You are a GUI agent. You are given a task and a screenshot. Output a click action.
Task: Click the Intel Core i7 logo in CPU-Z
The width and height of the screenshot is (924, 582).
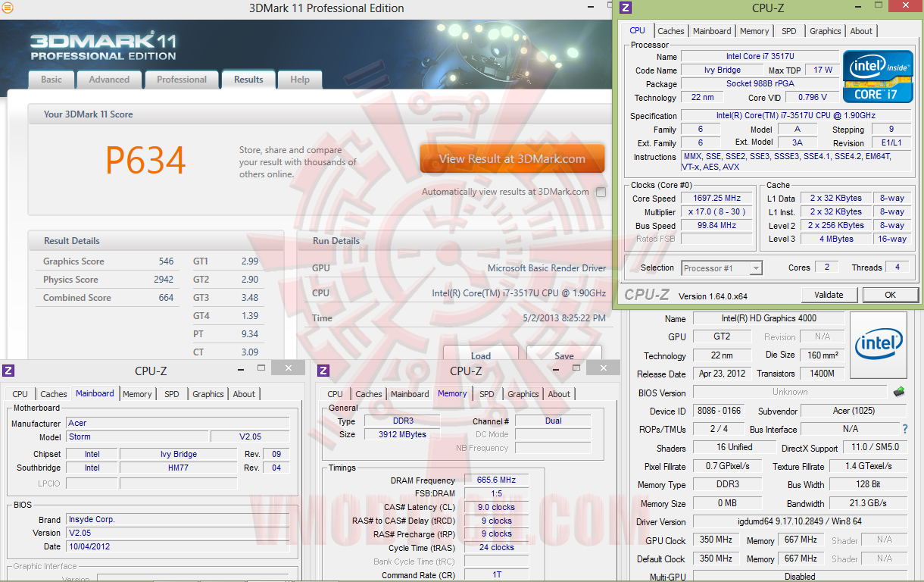(x=877, y=77)
